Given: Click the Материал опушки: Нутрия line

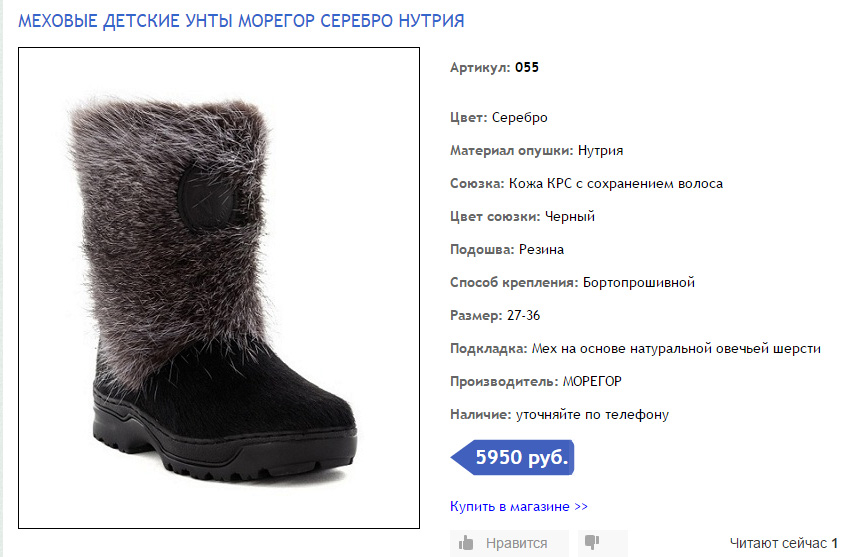Looking at the screenshot, I should click(x=537, y=151).
